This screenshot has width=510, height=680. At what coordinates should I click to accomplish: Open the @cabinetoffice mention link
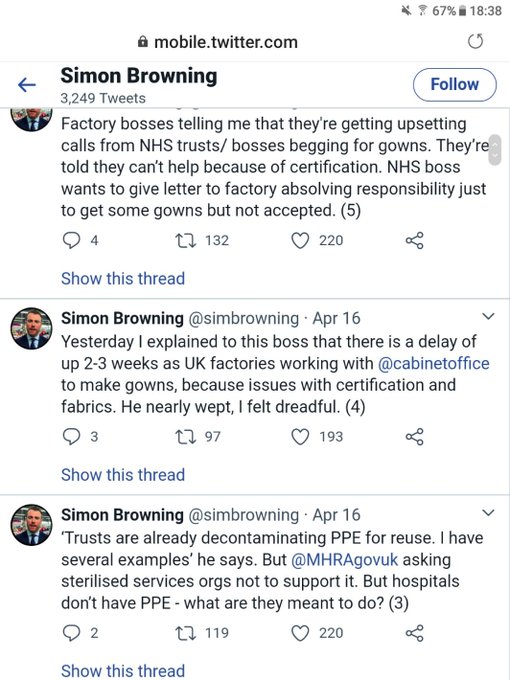(x=434, y=363)
